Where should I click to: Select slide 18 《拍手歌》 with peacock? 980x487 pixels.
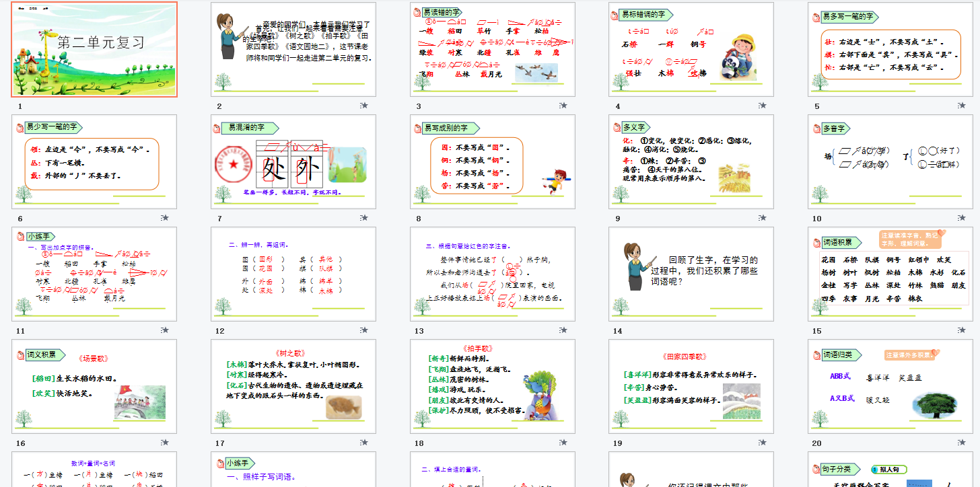(493, 386)
